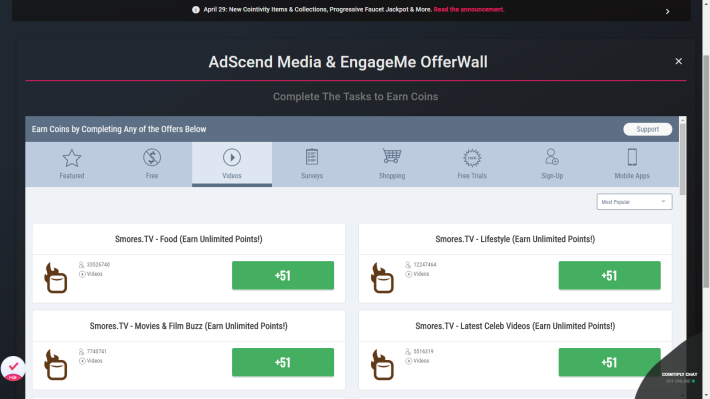Image resolution: width=710 pixels, height=399 pixels.
Task: Open the Featured star category
Action: (72, 164)
